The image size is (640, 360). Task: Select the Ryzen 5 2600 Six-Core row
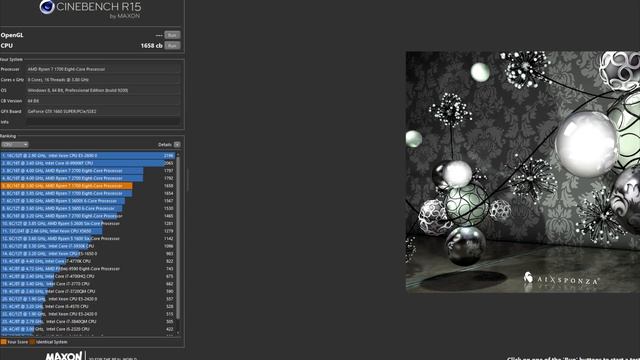pyautogui.click(x=88, y=224)
